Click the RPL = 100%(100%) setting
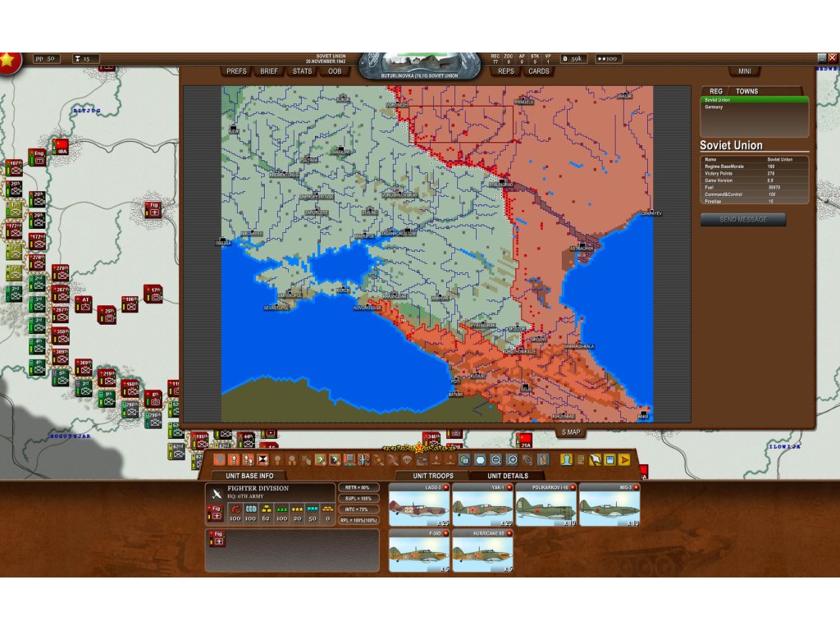The width and height of the screenshot is (840, 630). coord(358,520)
